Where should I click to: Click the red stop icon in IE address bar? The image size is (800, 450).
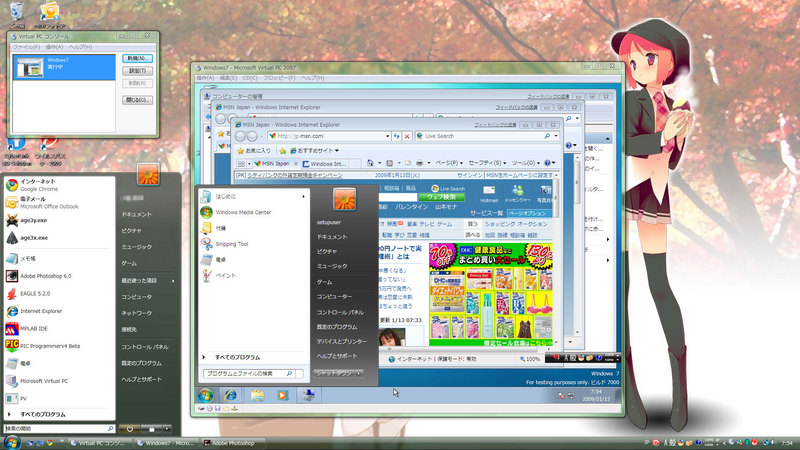[x=407, y=136]
